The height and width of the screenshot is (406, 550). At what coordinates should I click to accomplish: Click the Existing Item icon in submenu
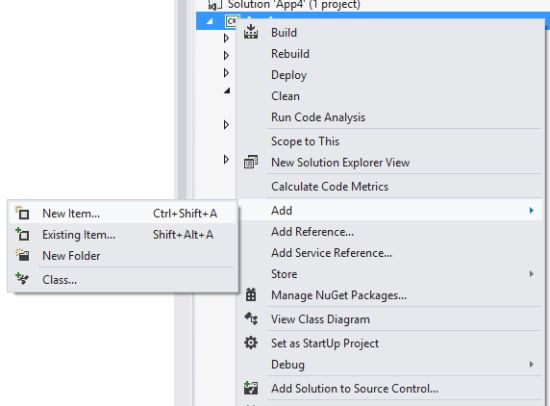[22, 234]
